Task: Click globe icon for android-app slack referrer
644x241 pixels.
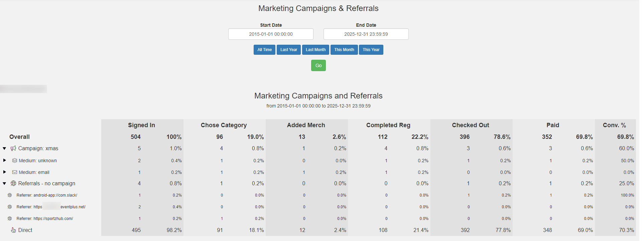Action: [10, 195]
